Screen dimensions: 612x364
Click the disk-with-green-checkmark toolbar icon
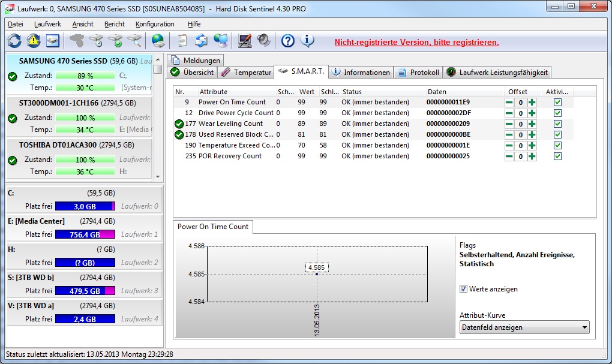(x=116, y=41)
